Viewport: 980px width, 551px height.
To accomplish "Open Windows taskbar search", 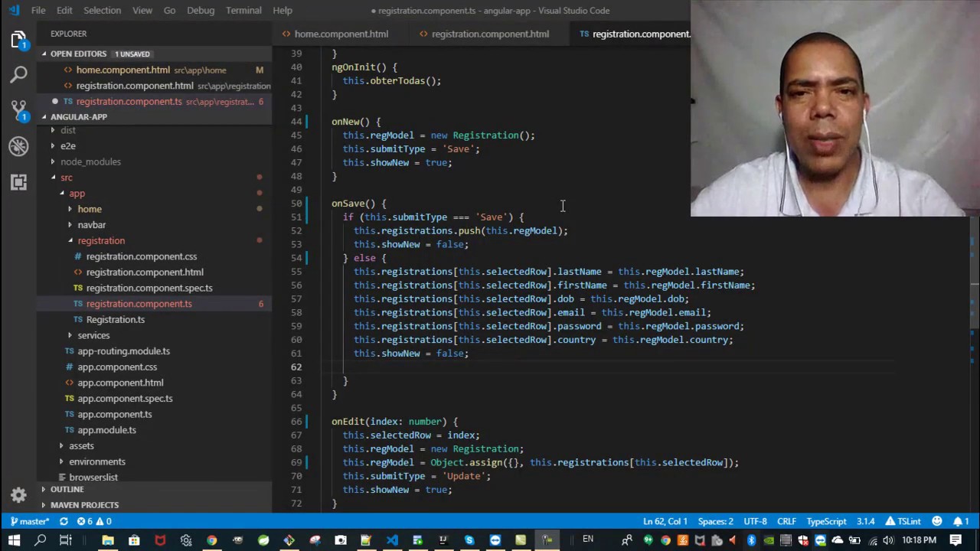I will coord(40,540).
